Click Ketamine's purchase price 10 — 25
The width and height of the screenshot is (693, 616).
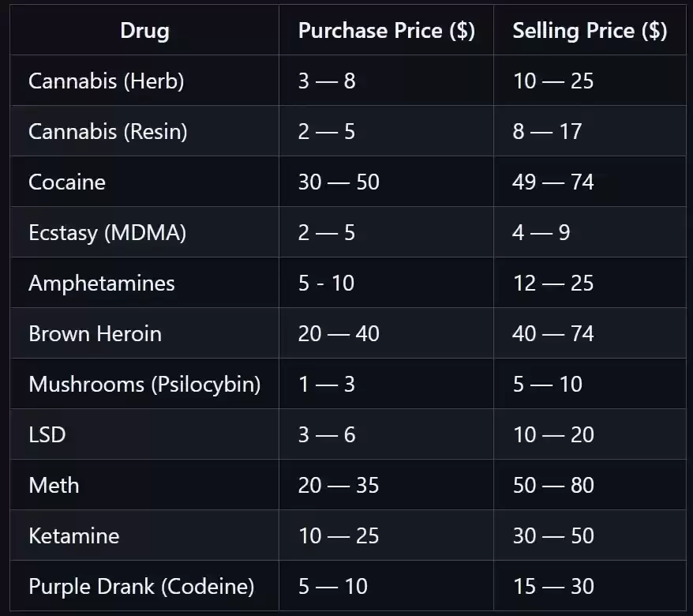[x=339, y=535]
